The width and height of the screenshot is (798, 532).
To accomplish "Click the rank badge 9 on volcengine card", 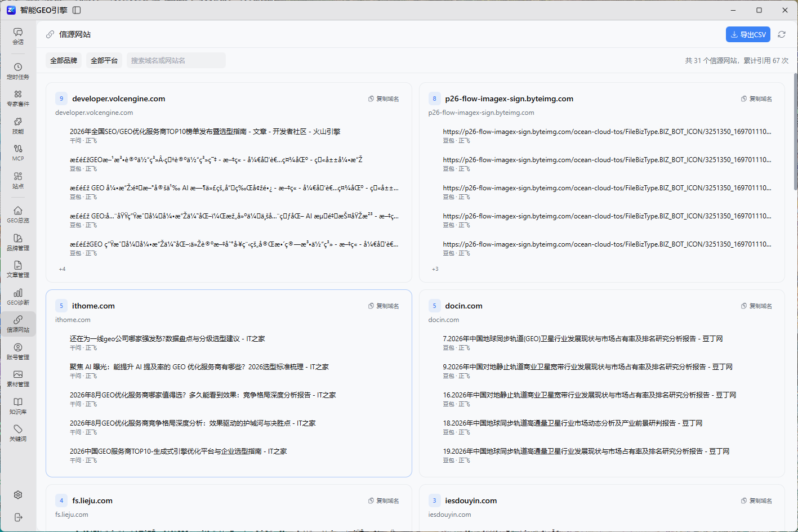I will [61, 99].
